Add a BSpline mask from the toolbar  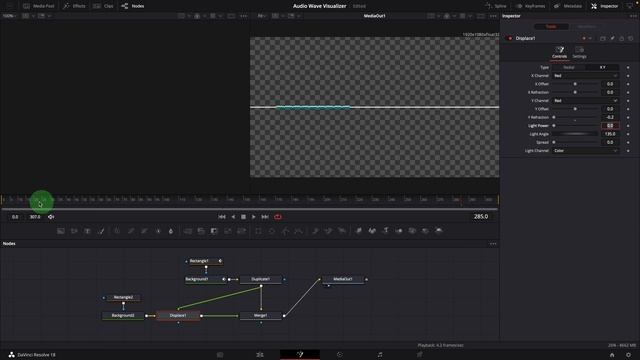(299, 231)
